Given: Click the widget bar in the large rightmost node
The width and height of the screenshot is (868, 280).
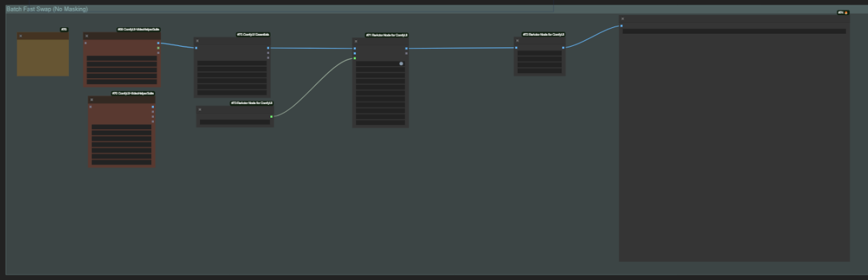Looking at the screenshot, I should point(734,32).
